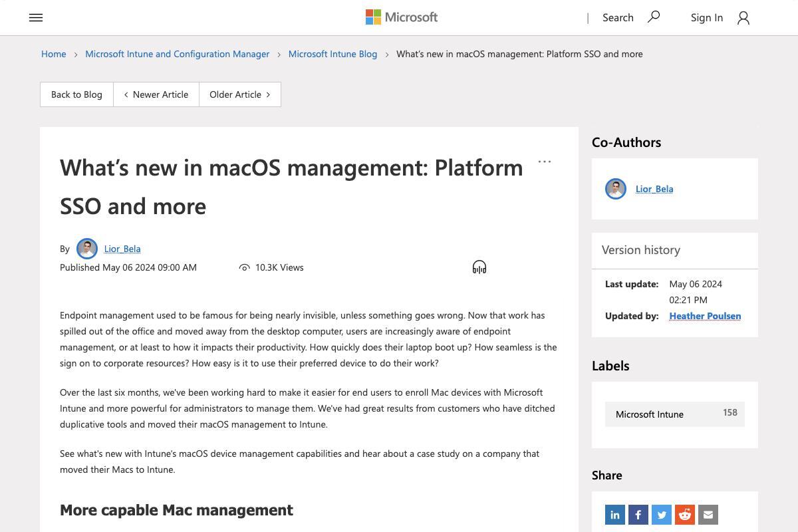Go to the Newer Article
The height and width of the screenshot is (532, 798).
tap(156, 94)
